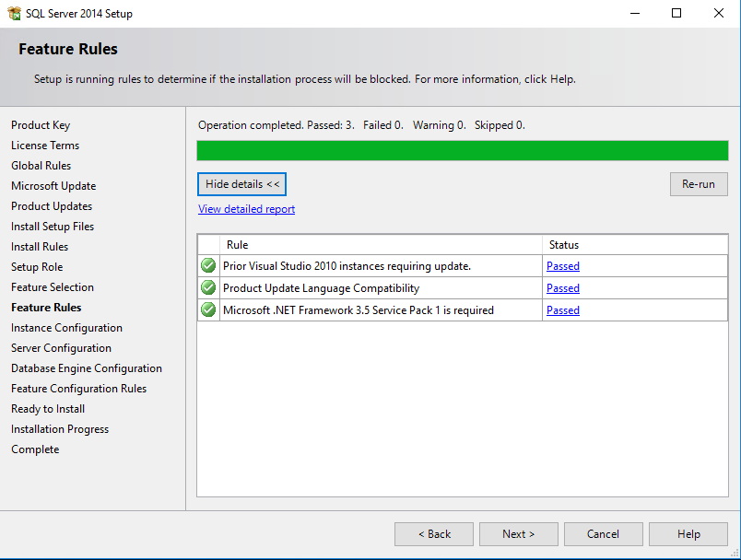Select the Ready to Install step
The image size is (741, 560).
click(x=48, y=409)
